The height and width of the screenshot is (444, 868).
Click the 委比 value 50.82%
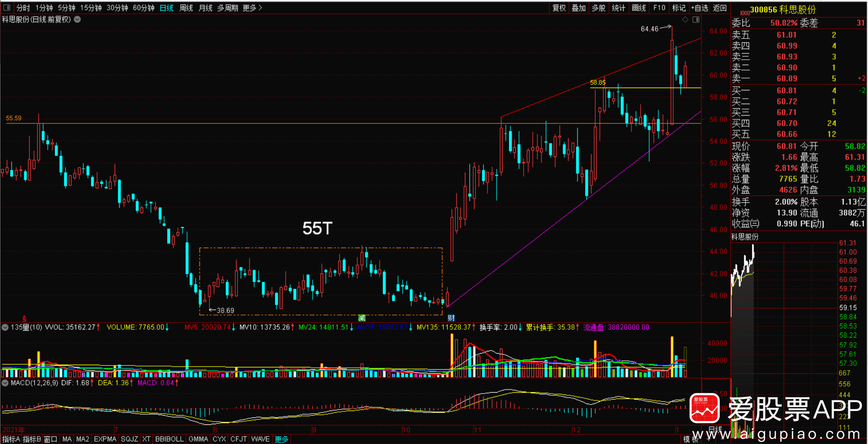coord(784,23)
